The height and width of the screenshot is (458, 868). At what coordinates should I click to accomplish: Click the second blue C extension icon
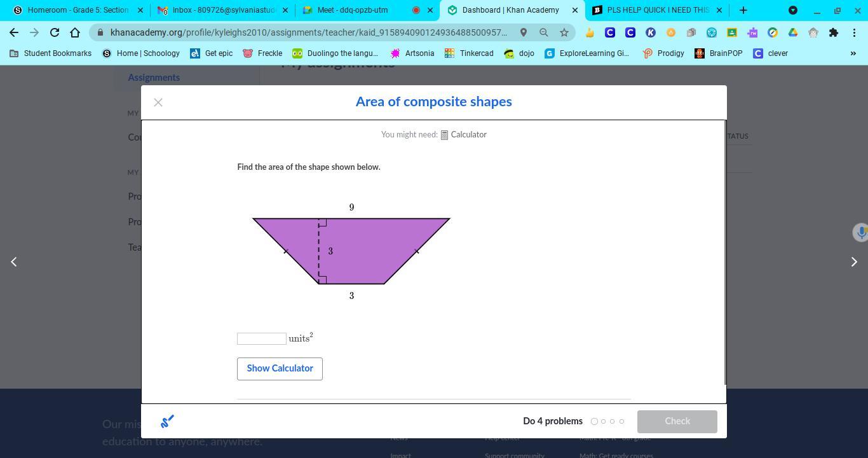click(x=630, y=32)
